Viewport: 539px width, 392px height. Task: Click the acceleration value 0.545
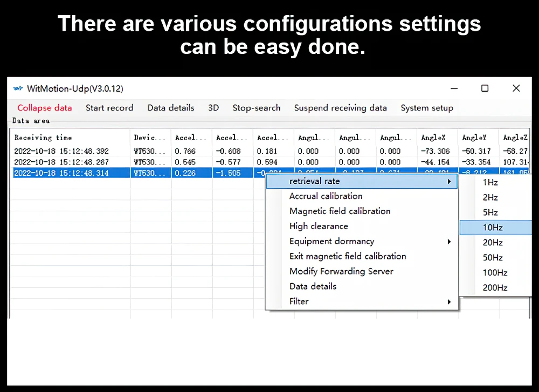point(185,162)
